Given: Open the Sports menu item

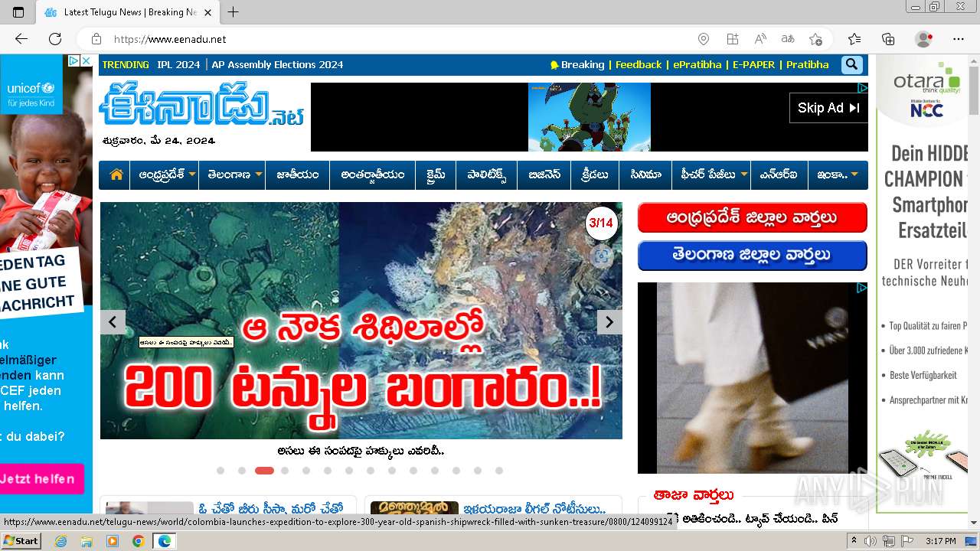Looking at the screenshot, I should click(595, 174).
